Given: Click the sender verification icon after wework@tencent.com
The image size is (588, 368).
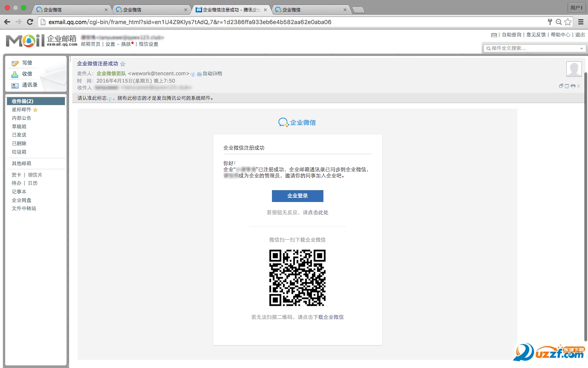Looking at the screenshot, I should [193, 74].
